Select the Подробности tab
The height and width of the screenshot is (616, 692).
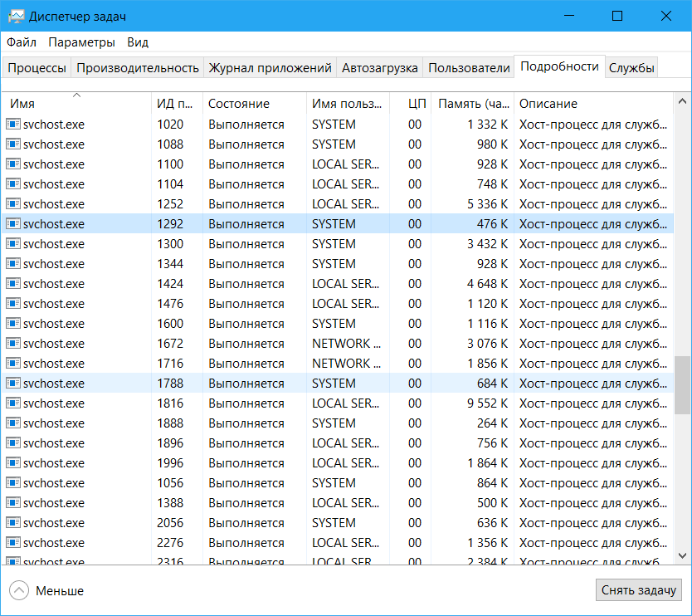pyautogui.click(x=559, y=66)
